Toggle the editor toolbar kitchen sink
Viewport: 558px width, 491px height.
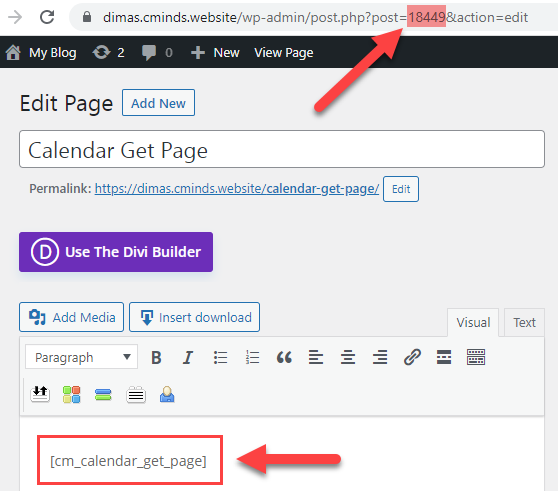click(476, 357)
